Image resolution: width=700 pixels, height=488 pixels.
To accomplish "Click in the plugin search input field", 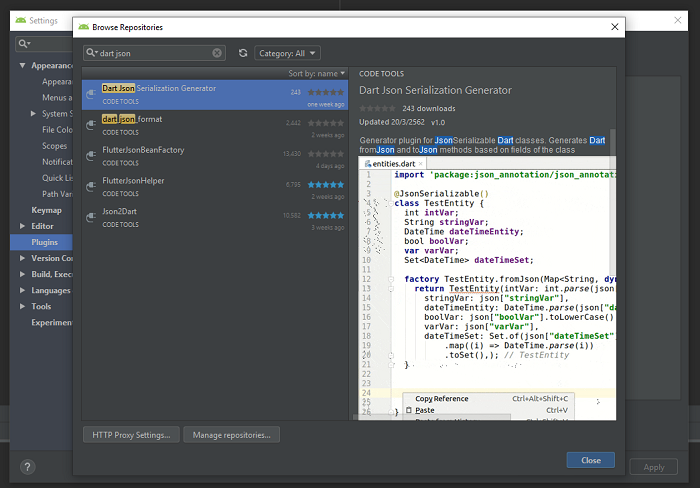I will 154,53.
